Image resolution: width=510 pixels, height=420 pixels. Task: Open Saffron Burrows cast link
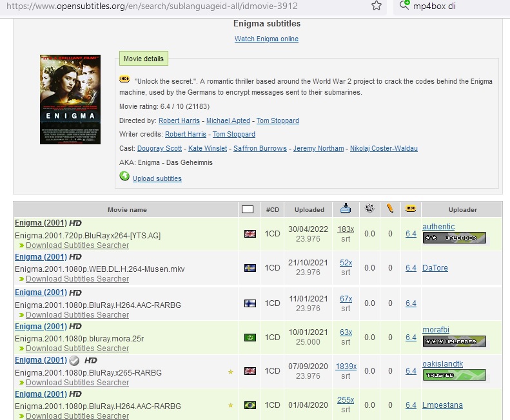(x=260, y=148)
